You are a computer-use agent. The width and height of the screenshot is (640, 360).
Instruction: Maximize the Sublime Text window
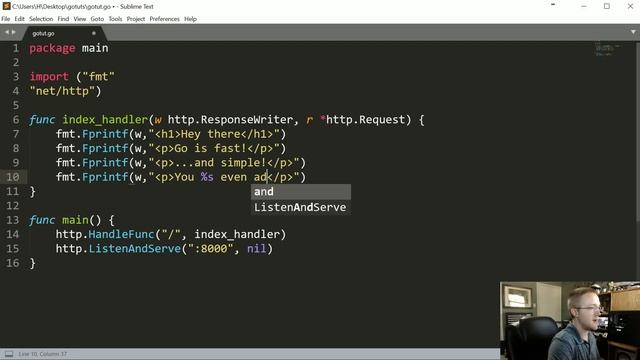pyautogui.click(x=607, y=6)
